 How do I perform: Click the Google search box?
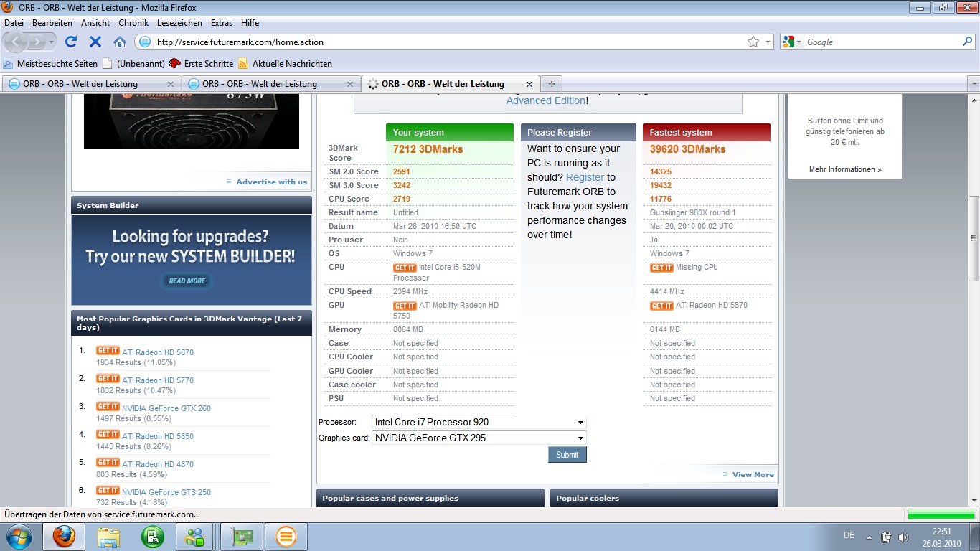click(882, 42)
